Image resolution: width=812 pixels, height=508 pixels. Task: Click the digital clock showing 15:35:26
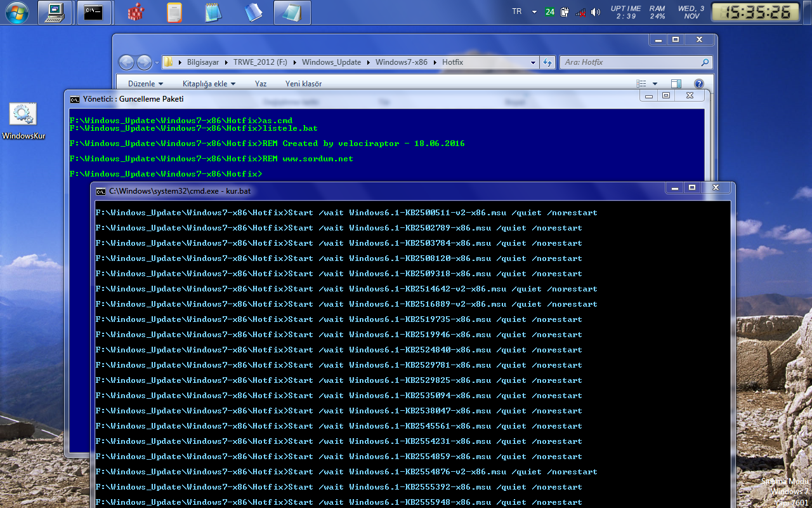tap(759, 12)
